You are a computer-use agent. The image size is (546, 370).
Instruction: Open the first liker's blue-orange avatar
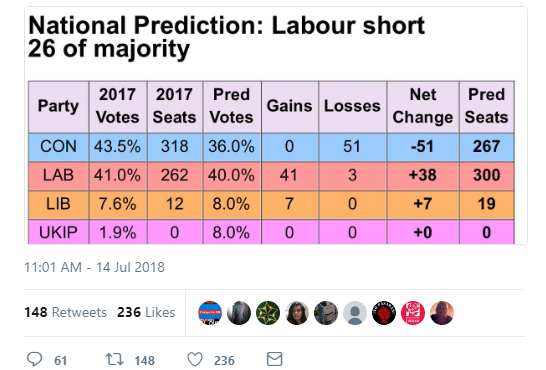210,313
